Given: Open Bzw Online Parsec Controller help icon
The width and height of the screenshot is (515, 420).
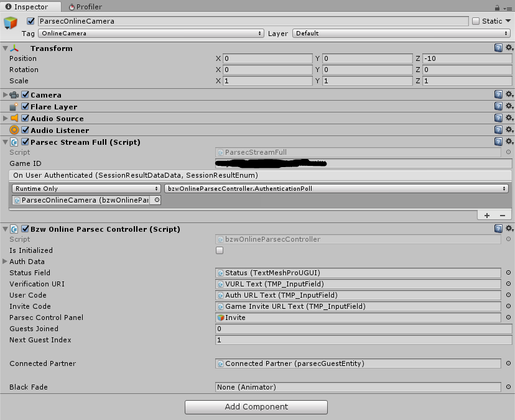Looking at the screenshot, I should point(498,229).
